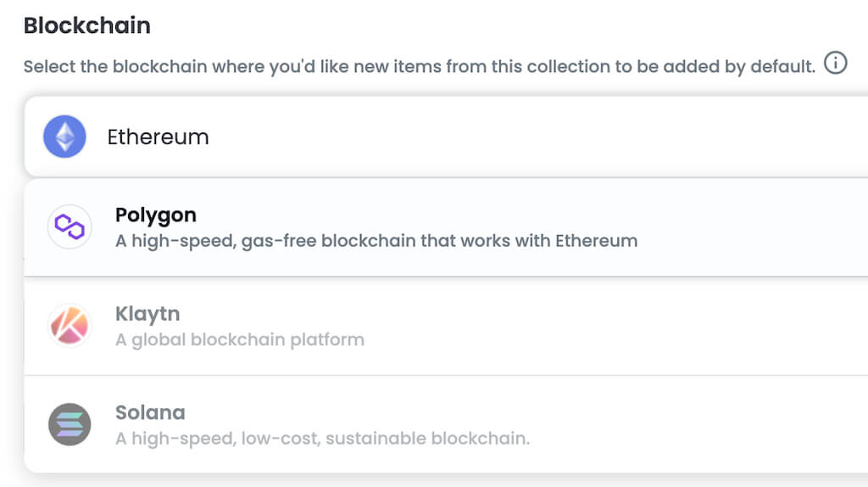Click the bold Polygon option title
868x487 pixels.
156,215
